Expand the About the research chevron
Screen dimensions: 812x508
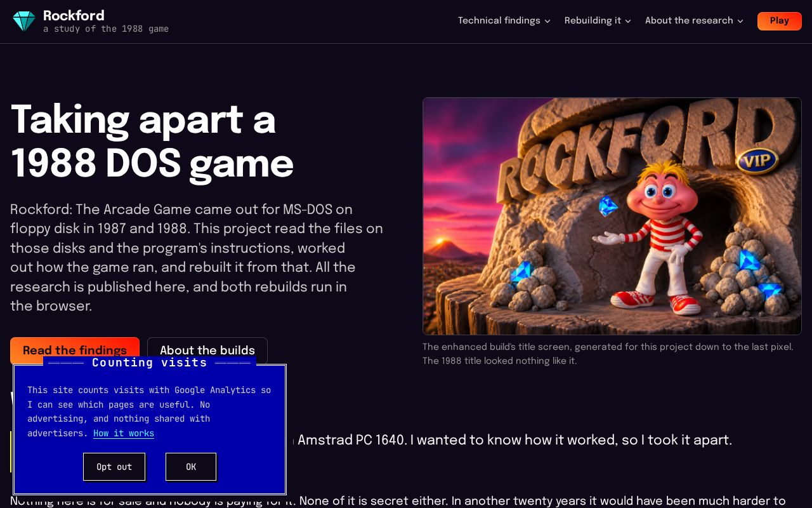[x=740, y=21]
